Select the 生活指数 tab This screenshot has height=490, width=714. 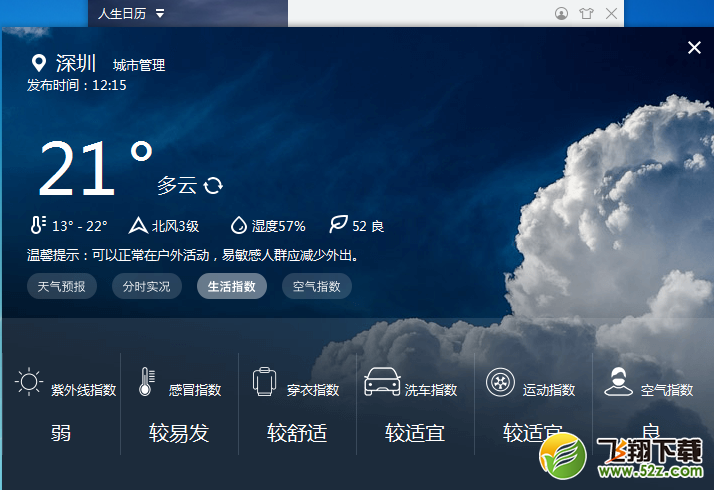click(x=232, y=286)
